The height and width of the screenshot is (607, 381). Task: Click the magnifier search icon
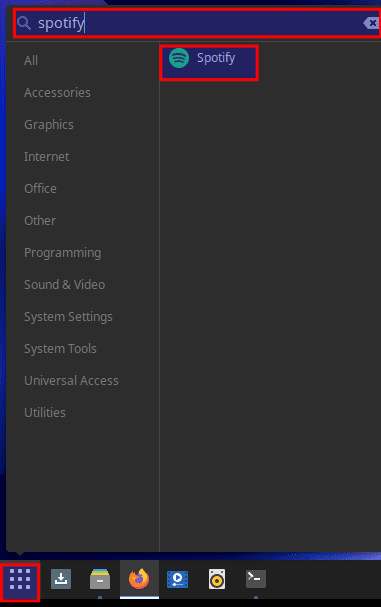pos(24,23)
